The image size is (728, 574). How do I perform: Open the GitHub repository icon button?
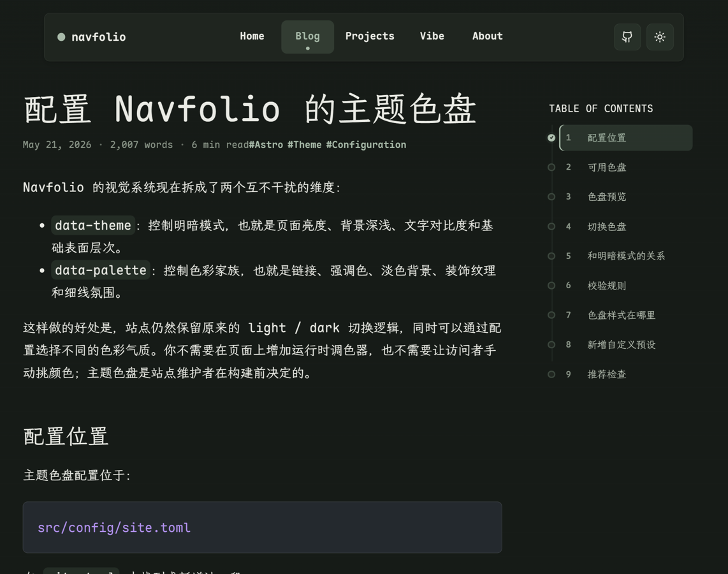click(627, 37)
